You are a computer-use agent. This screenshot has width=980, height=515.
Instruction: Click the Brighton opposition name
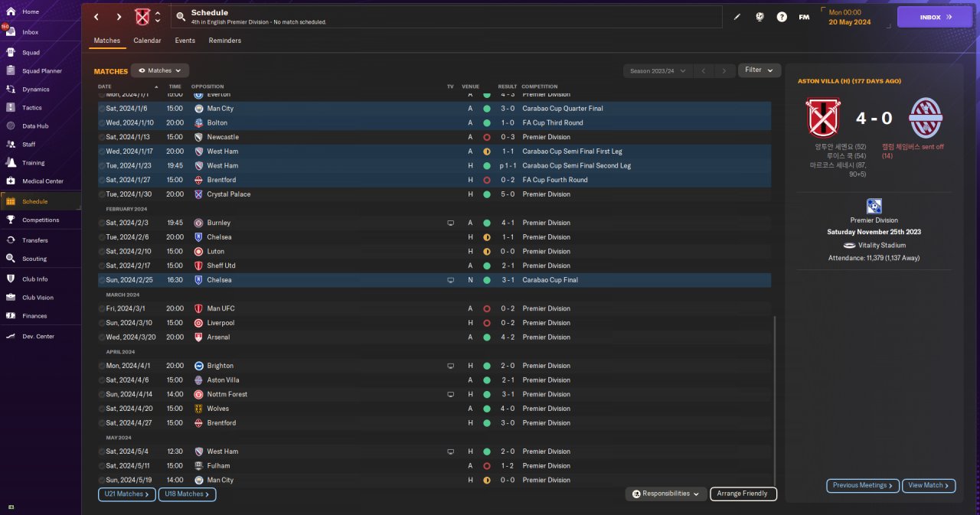(x=220, y=366)
